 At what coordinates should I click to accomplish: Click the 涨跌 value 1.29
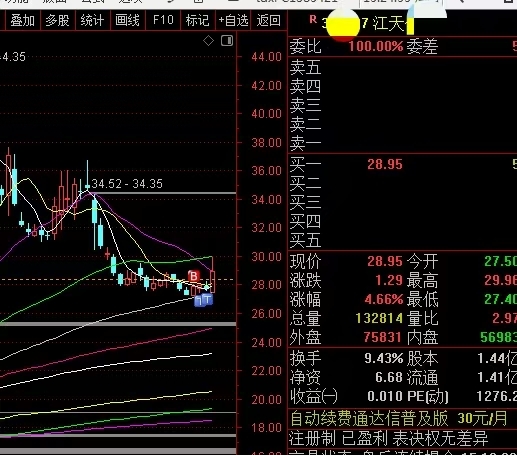click(x=389, y=280)
